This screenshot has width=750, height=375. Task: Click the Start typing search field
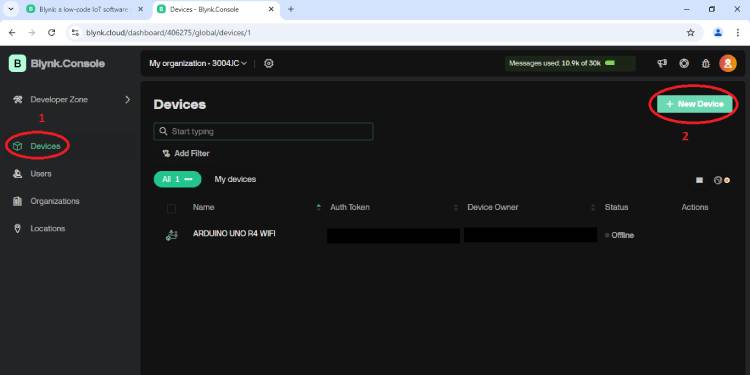(x=263, y=132)
